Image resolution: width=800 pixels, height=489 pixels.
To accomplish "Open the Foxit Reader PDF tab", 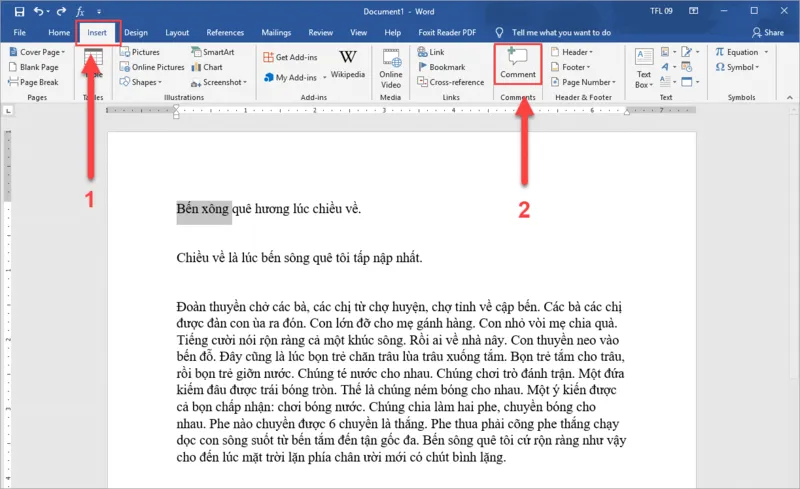I will pos(447,33).
